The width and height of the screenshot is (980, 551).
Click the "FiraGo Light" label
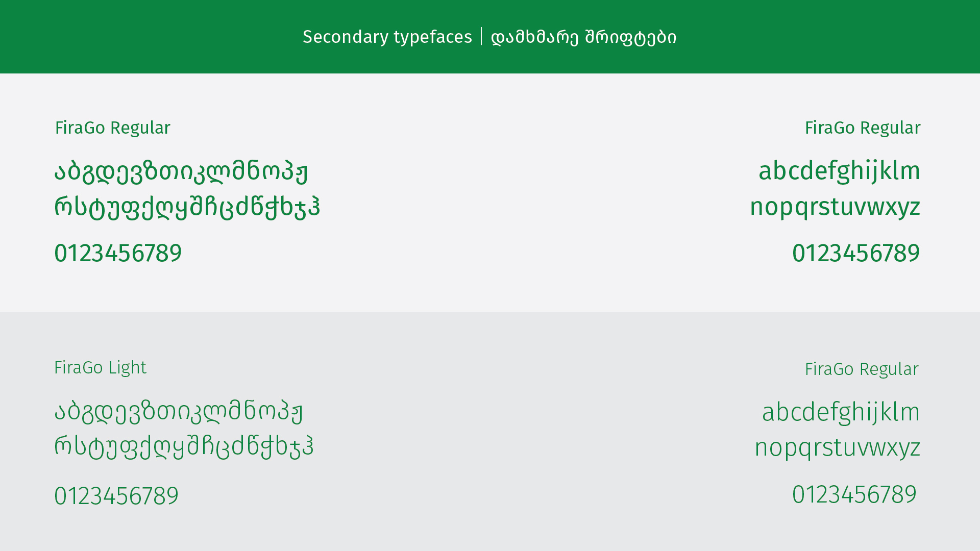(100, 368)
